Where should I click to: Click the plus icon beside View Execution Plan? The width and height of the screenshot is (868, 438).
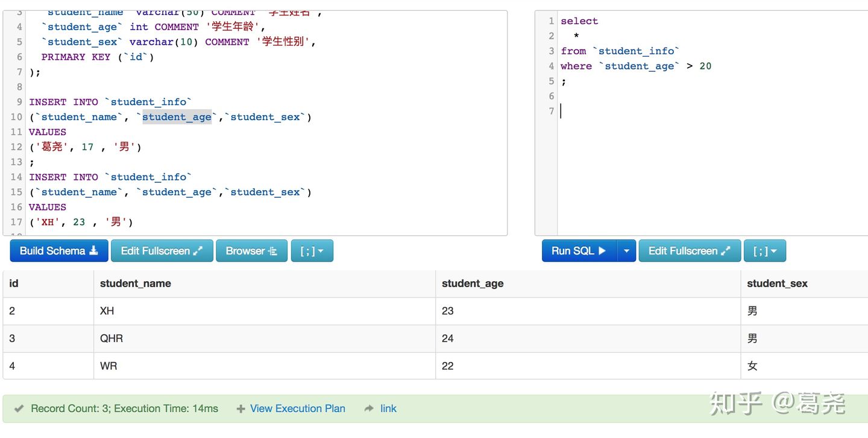[x=241, y=409]
